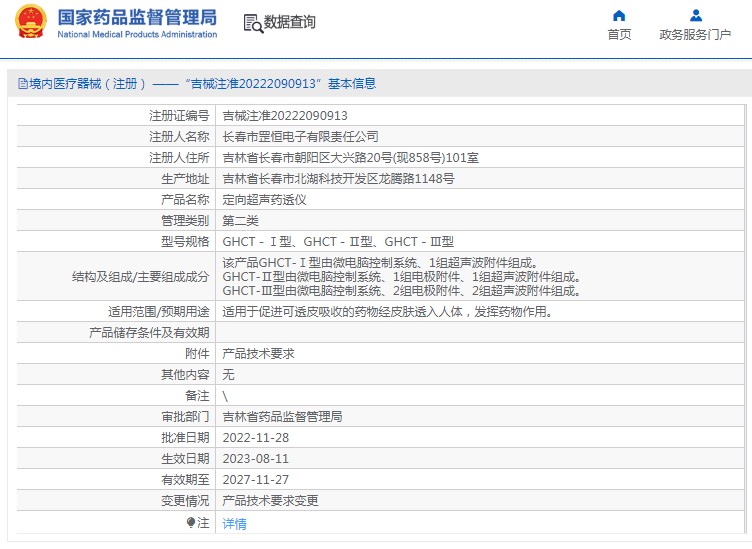
Task: Open 政务服务门户 label
Action: coord(695,35)
